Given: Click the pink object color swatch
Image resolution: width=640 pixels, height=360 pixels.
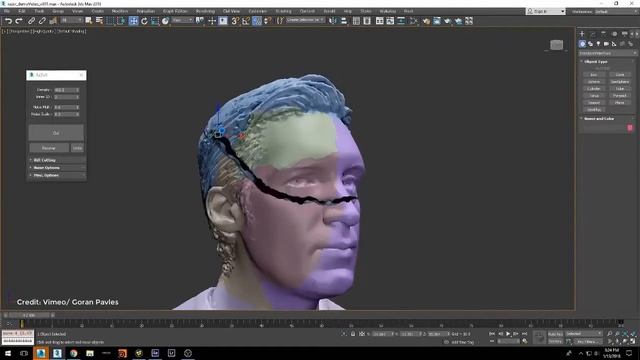Looking at the screenshot, I should [x=630, y=128].
